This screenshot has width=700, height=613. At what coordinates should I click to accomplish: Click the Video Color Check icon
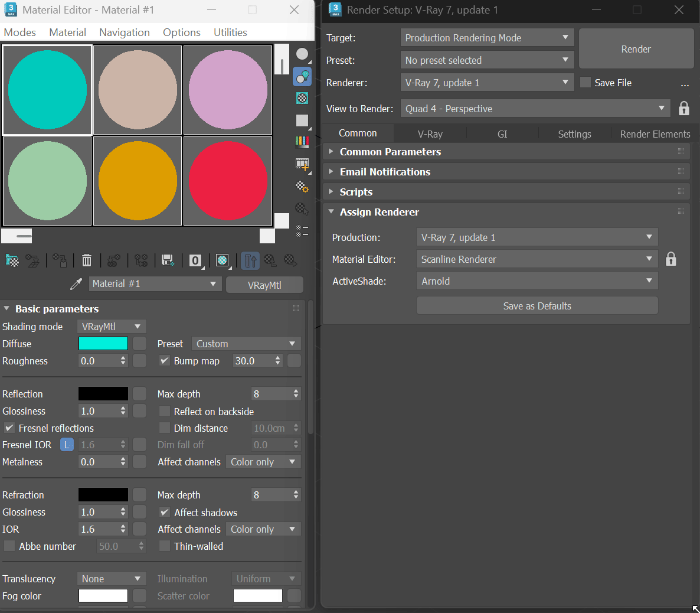coord(302,141)
